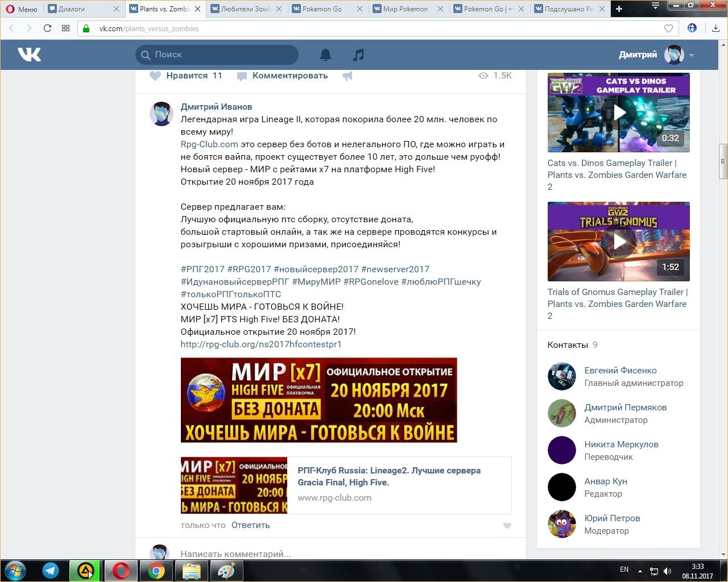The height and width of the screenshot is (582, 728).
Task: Switch to the Подслушано tab
Action: pyautogui.click(x=569, y=9)
